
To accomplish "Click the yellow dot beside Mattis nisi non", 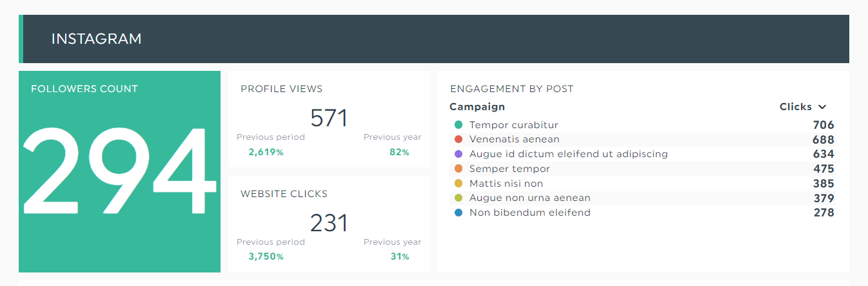I will click(459, 184).
